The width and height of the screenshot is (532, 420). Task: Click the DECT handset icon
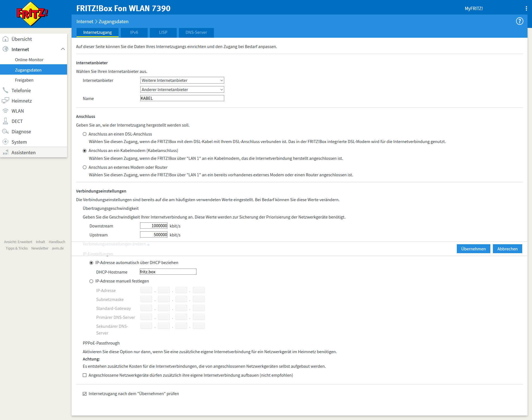click(x=5, y=121)
